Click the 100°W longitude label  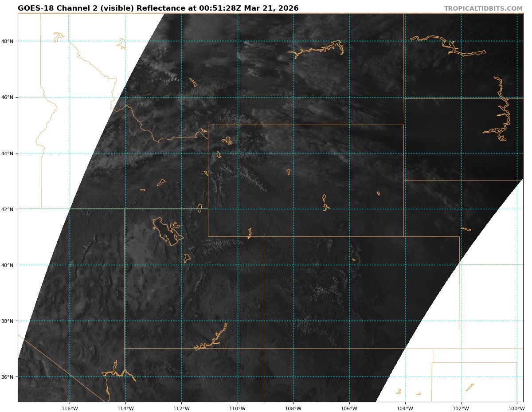tap(516, 408)
